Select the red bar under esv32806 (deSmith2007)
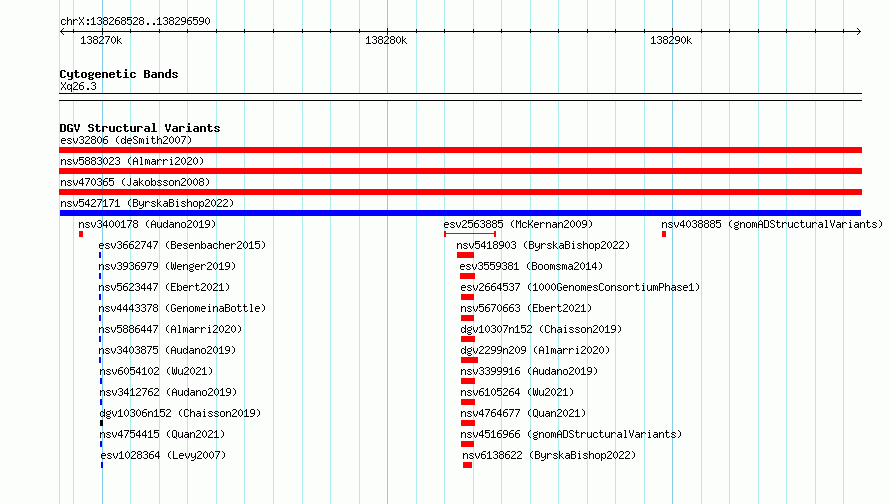 (460, 150)
